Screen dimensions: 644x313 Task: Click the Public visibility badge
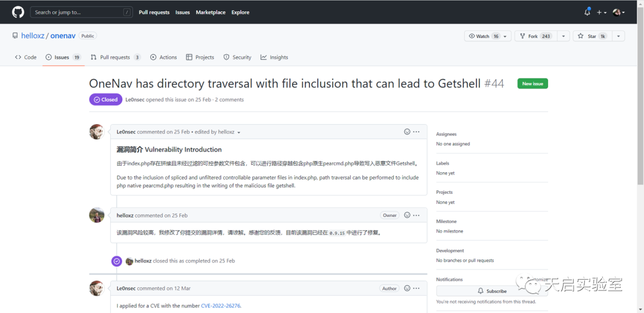coord(88,36)
